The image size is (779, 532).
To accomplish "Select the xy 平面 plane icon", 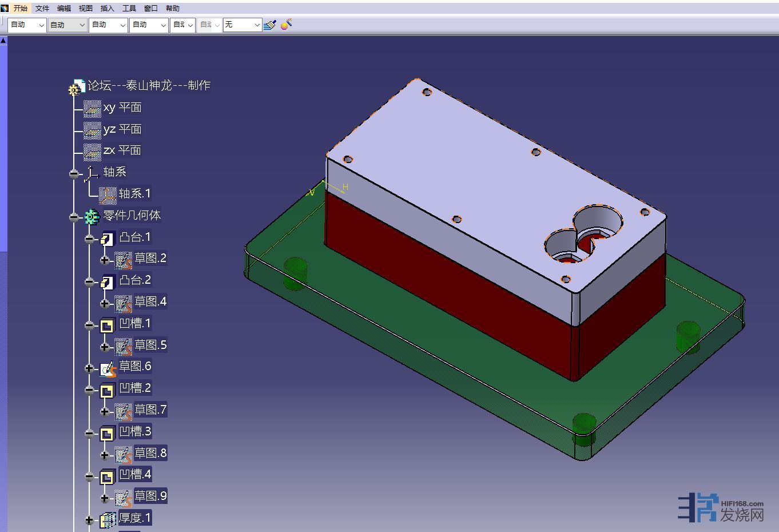I will pos(92,108).
